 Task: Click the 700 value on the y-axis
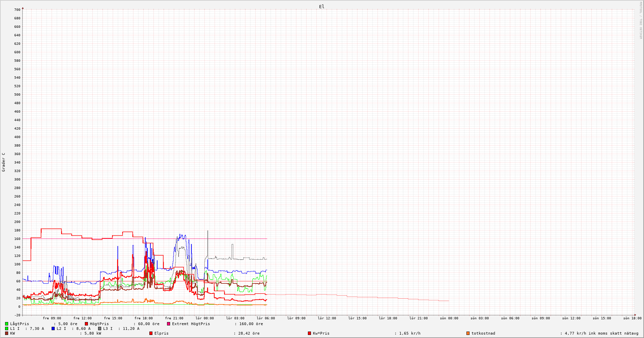pyautogui.click(x=17, y=10)
